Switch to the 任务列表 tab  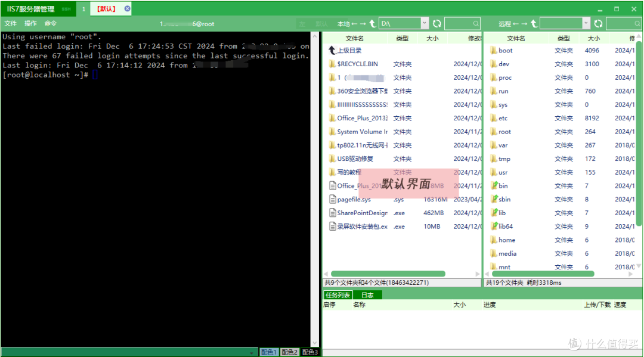tap(338, 294)
